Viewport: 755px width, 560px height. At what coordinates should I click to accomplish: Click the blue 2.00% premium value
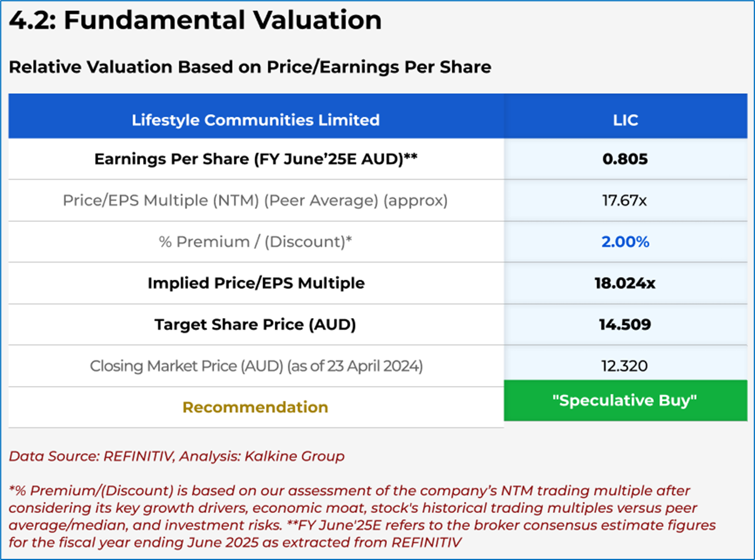(x=625, y=242)
